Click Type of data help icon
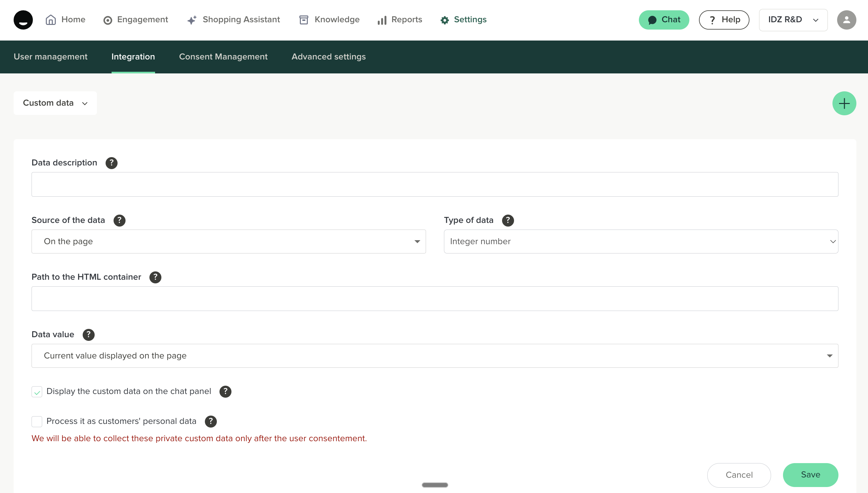Viewport: 868px width, 493px height. [x=508, y=221]
